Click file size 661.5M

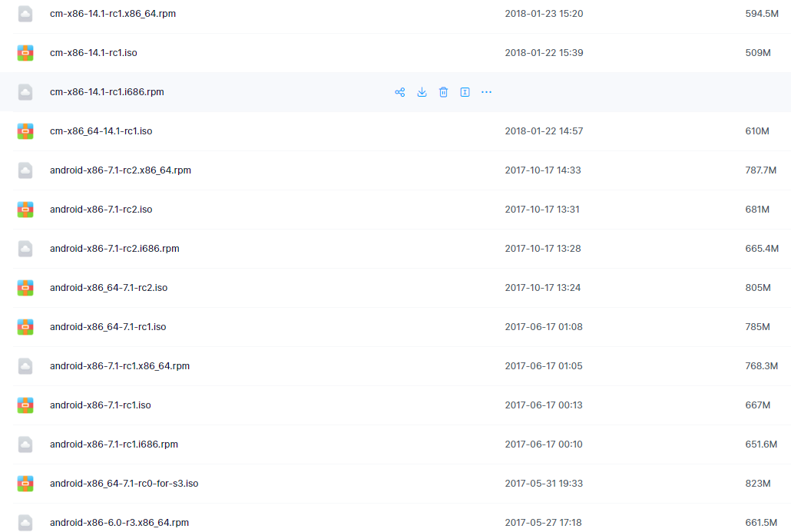(761, 523)
